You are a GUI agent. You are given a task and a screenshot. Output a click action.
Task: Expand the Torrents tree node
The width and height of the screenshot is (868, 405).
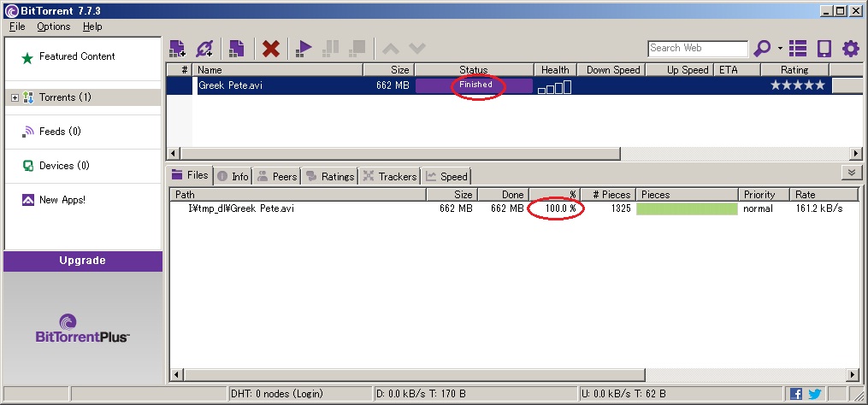click(15, 97)
